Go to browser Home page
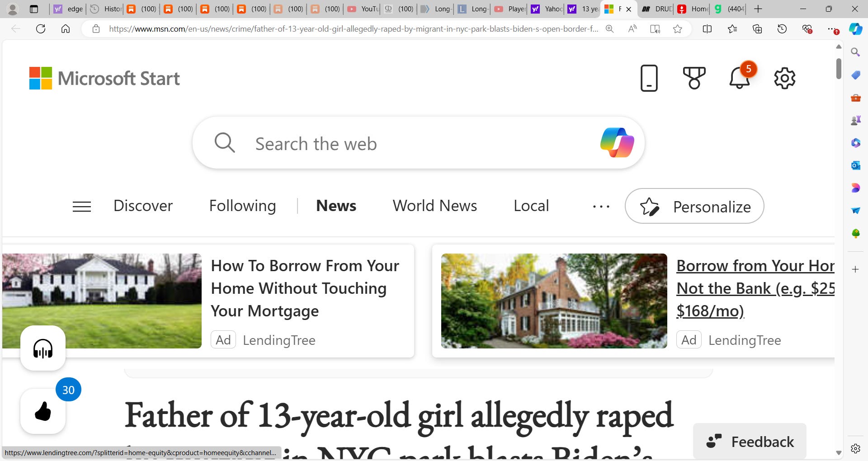This screenshot has width=868, height=461. coord(66,29)
